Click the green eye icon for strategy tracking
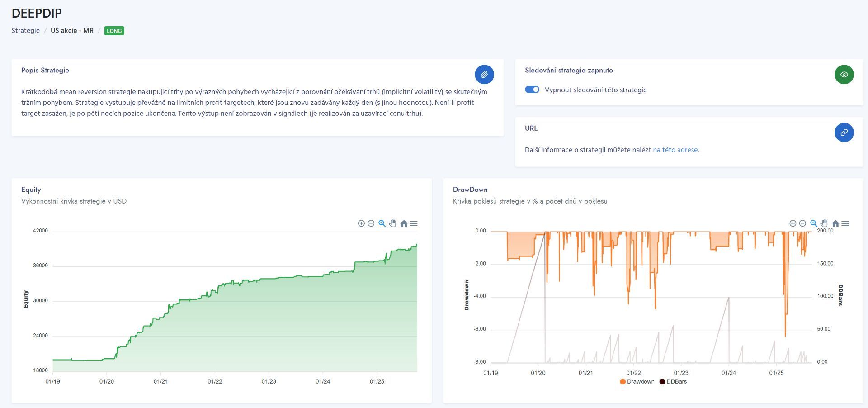The image size is (868, 408). [844, 75]
